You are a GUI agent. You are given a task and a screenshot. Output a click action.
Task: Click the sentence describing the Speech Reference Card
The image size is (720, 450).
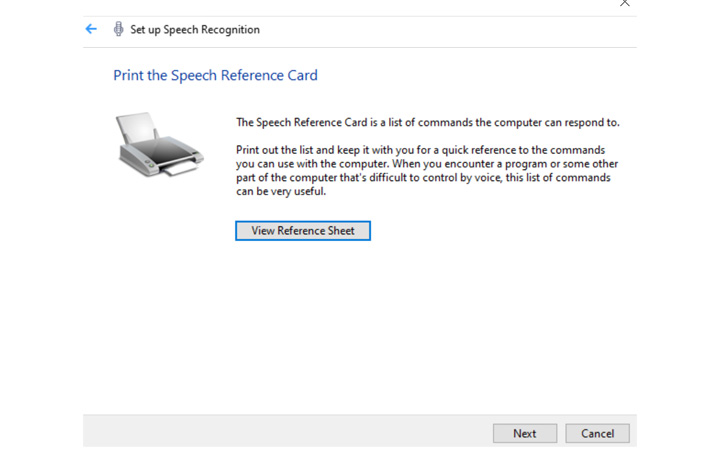click(x=428, y=123)
